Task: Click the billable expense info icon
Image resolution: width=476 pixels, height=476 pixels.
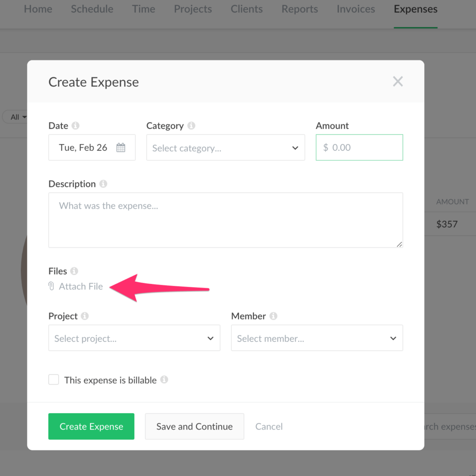Action: pos(164,380)
